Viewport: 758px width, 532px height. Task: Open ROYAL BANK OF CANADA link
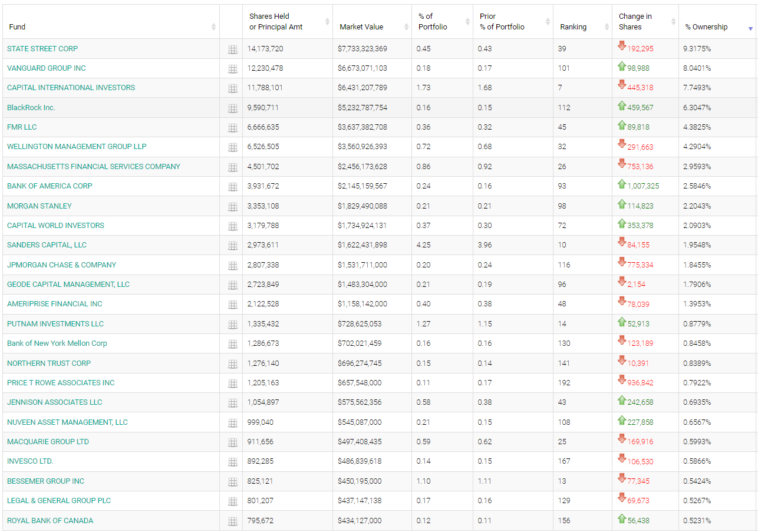[50, 520]
